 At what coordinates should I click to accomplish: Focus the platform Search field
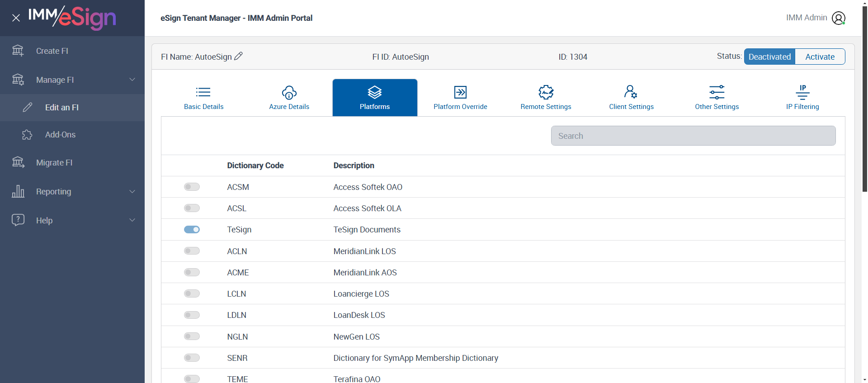(693, 136)
